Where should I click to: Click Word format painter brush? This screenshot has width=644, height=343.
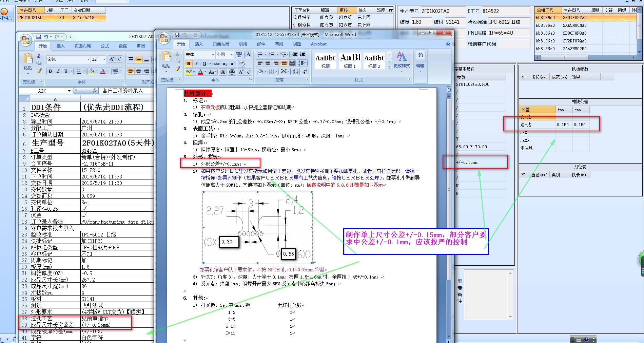177,69
